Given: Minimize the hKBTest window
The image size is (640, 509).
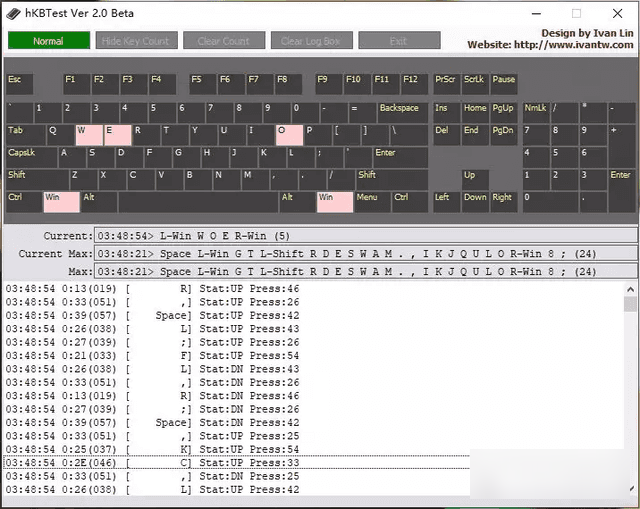Looking at the screenshot, I should [x=536, y=13].
